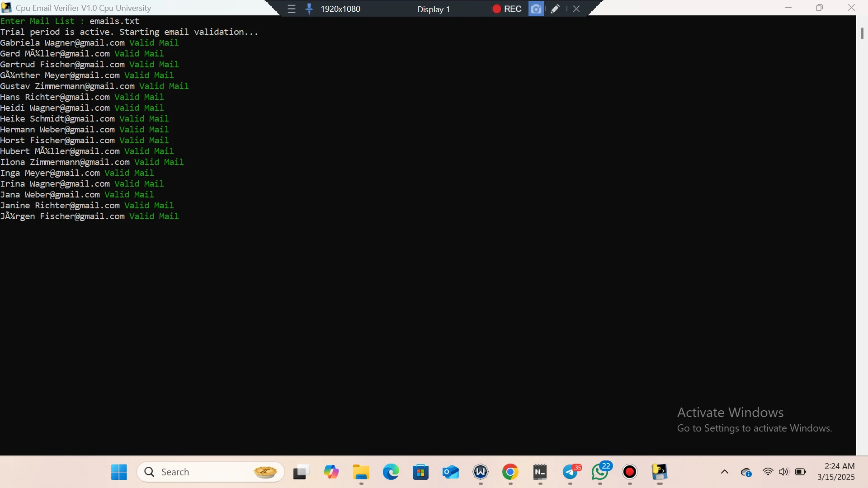Open the Windows Start menu
Image resolution: width=868 pixels, height=488 pixels.
[119, 472]
